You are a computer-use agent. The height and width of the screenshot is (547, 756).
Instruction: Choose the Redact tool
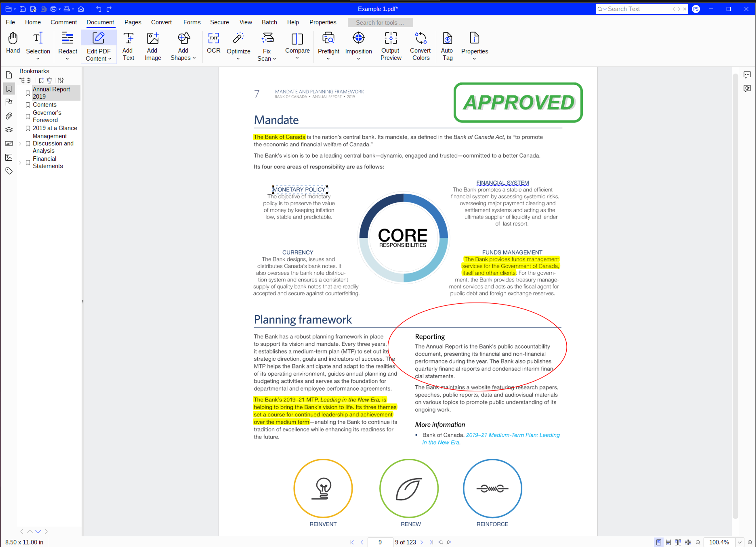(67, 43)
